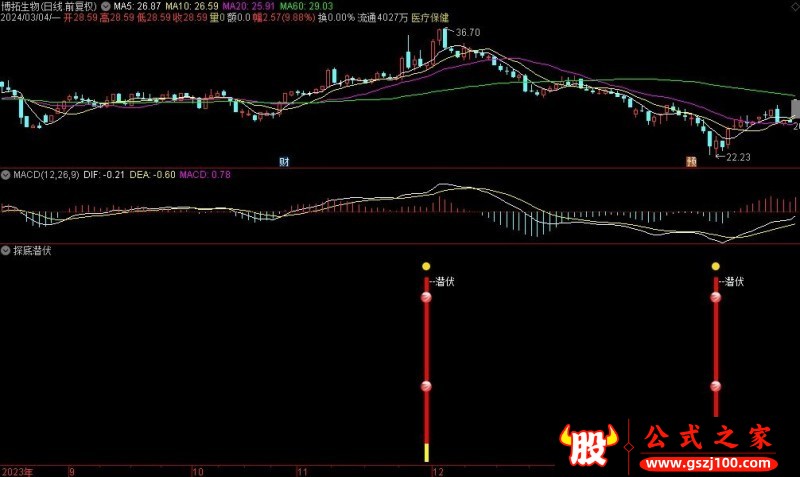Click the lower red sphere on the first signal bar

coord(426,387)
